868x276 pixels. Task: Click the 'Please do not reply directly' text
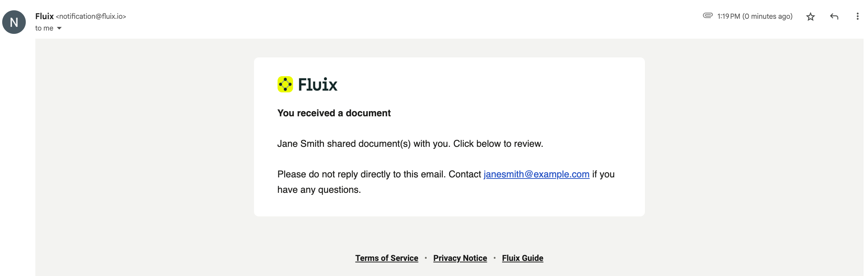[x=379, y=174]
